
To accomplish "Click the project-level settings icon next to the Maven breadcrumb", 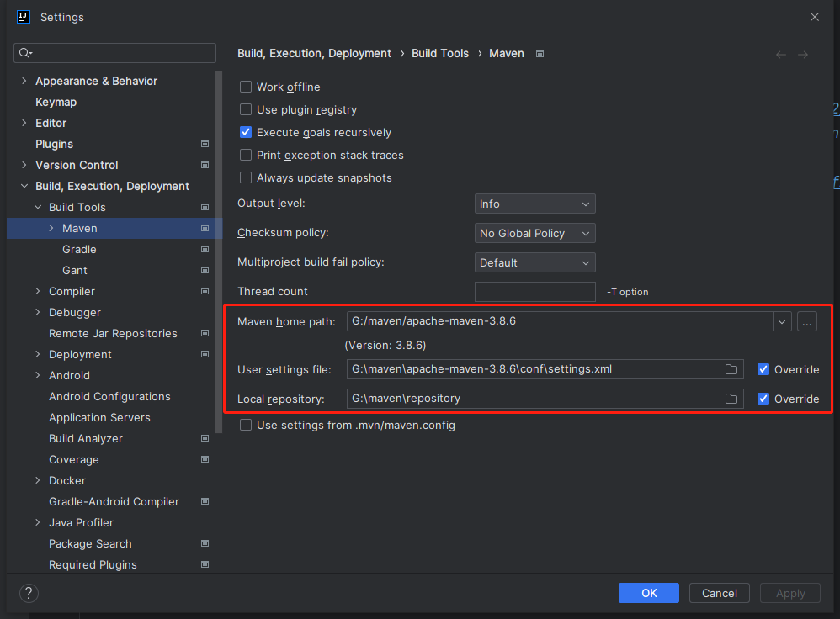I will [x=540, y=54].
